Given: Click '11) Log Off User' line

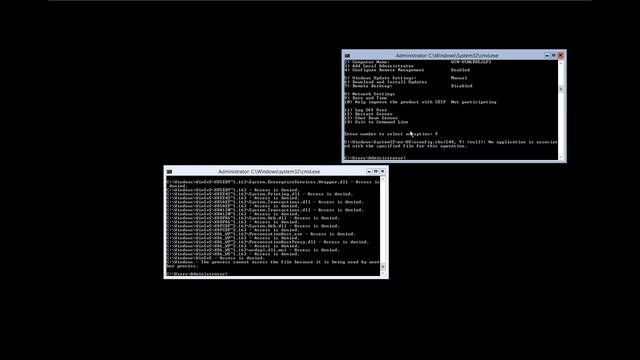Looking at the screenshot, I should point(366,110).
